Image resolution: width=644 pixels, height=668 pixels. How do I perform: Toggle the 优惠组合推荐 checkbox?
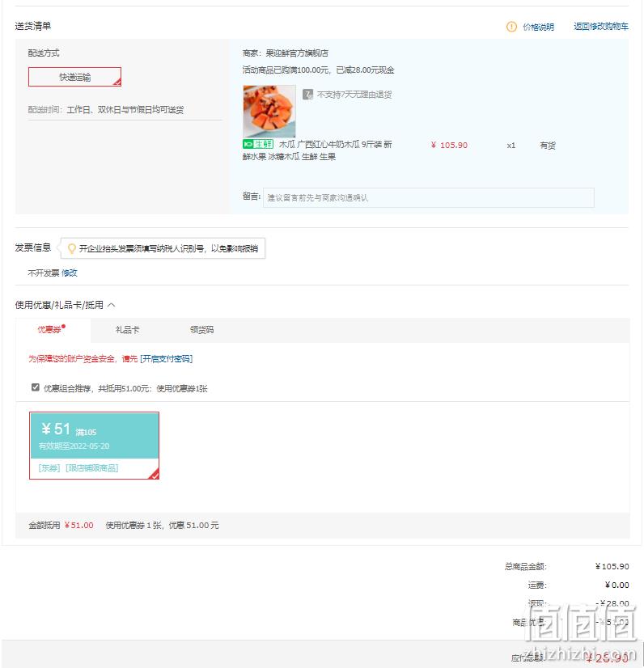(36, 387)
